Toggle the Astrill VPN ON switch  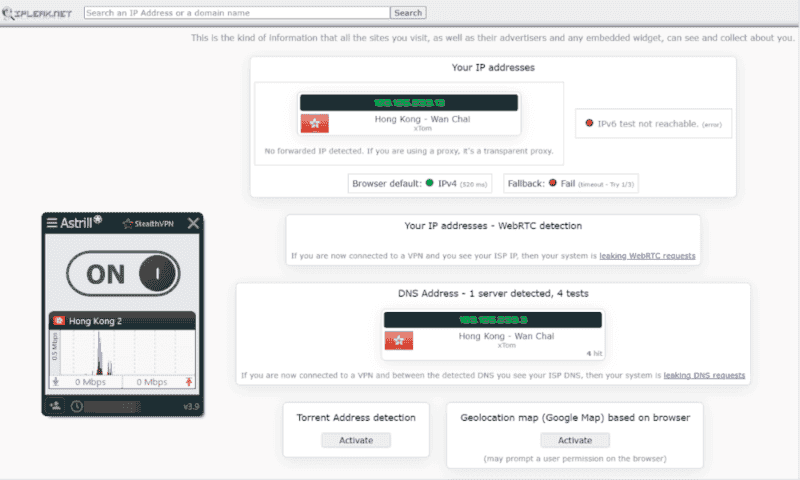123,273
